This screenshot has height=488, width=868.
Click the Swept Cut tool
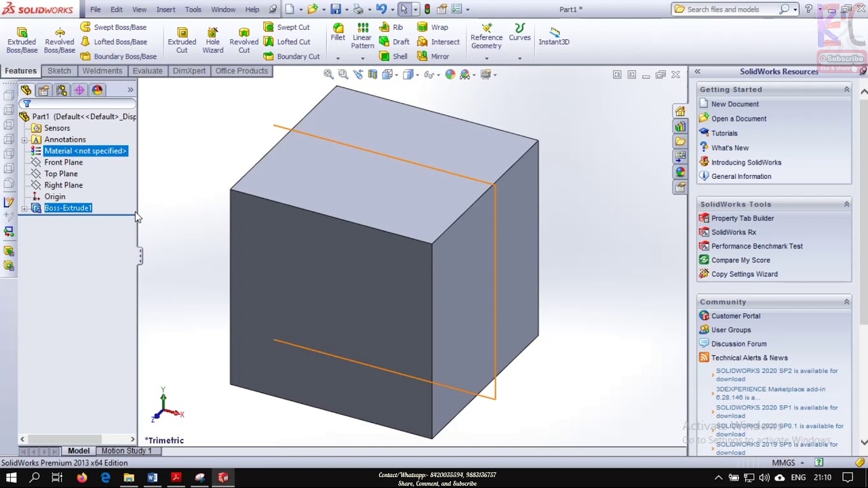[x=286, y=27]
